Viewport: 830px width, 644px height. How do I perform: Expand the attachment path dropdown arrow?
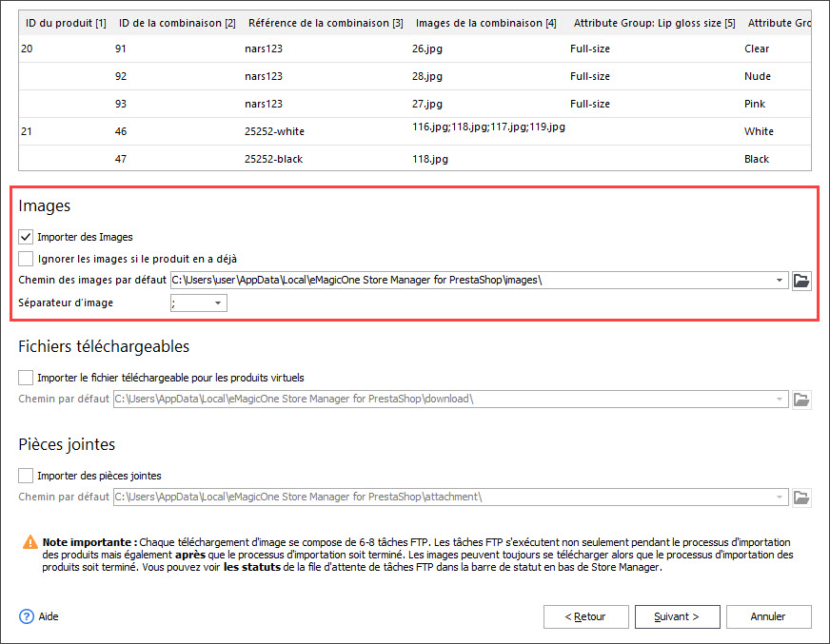(x=780, y=497)
